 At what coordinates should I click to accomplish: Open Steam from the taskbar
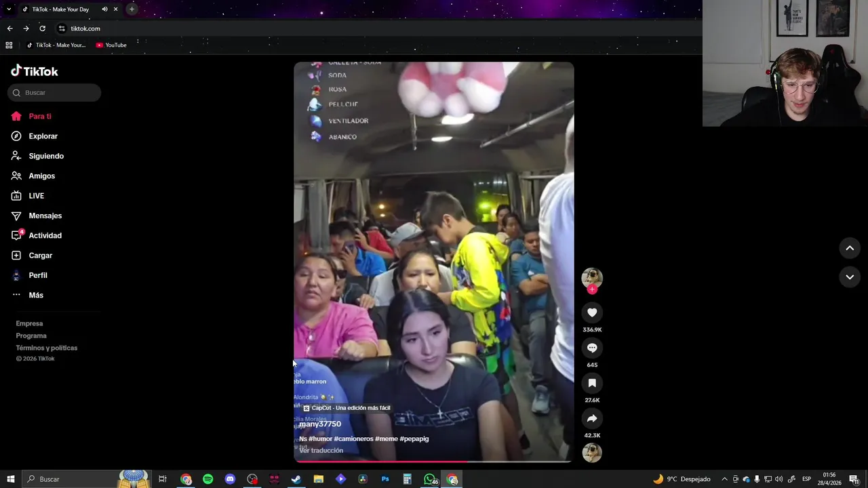coord(296,479)
